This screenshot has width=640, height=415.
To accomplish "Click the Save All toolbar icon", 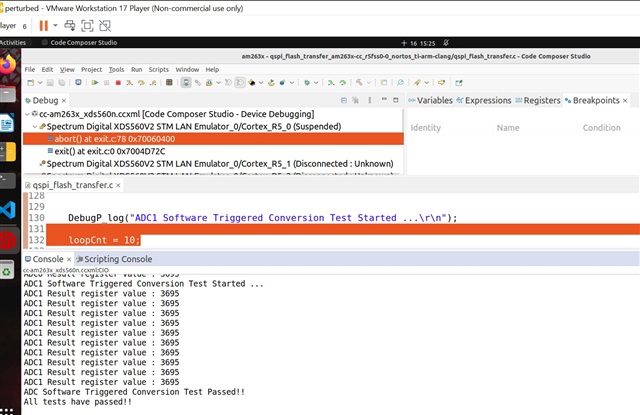I will coord(62,82).
